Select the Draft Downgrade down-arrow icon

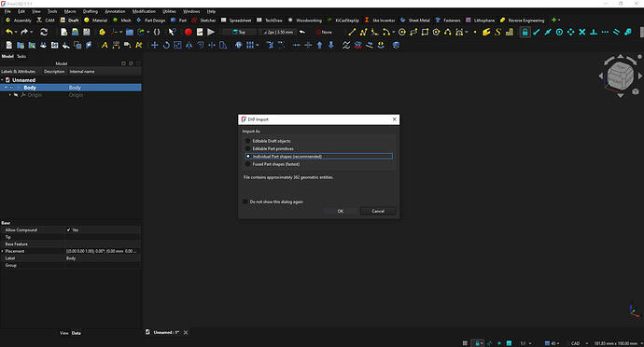331,45
